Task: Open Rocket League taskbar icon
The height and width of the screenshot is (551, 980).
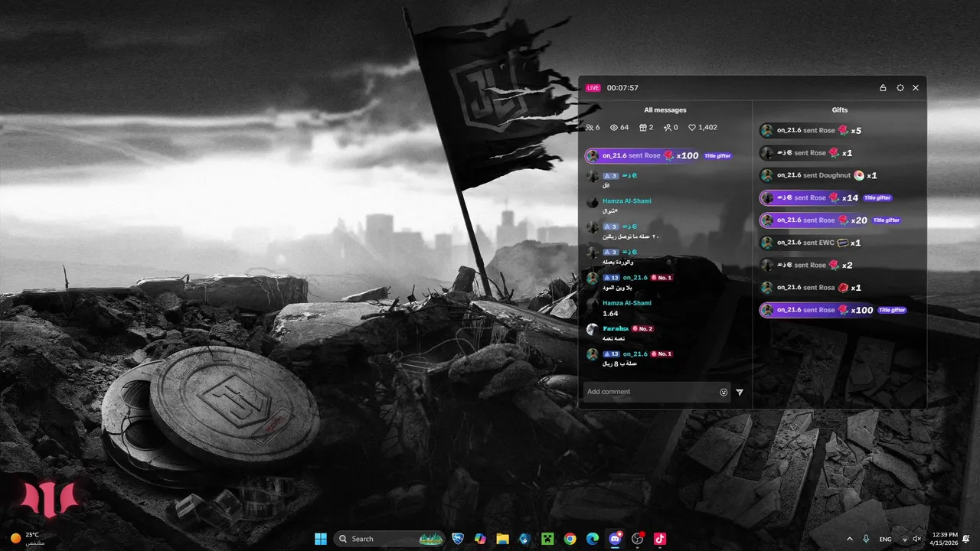Action: [x=458, y=539]
